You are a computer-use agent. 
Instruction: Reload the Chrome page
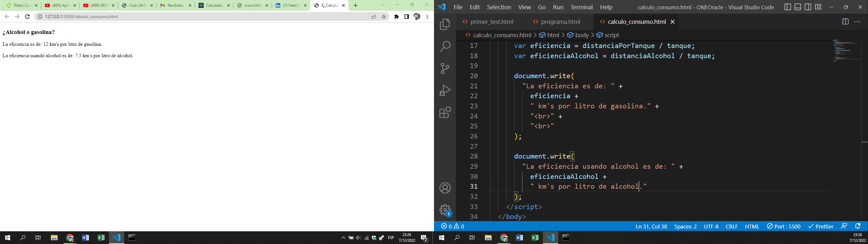pyautogui.click(x=28, y=17)
